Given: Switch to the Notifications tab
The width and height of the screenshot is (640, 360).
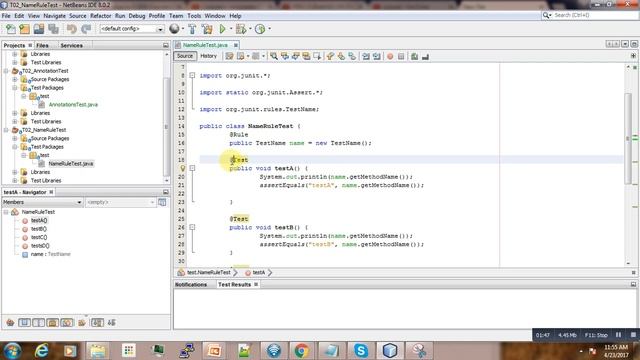Looking at the screenshot, I should tap(191, 284).
